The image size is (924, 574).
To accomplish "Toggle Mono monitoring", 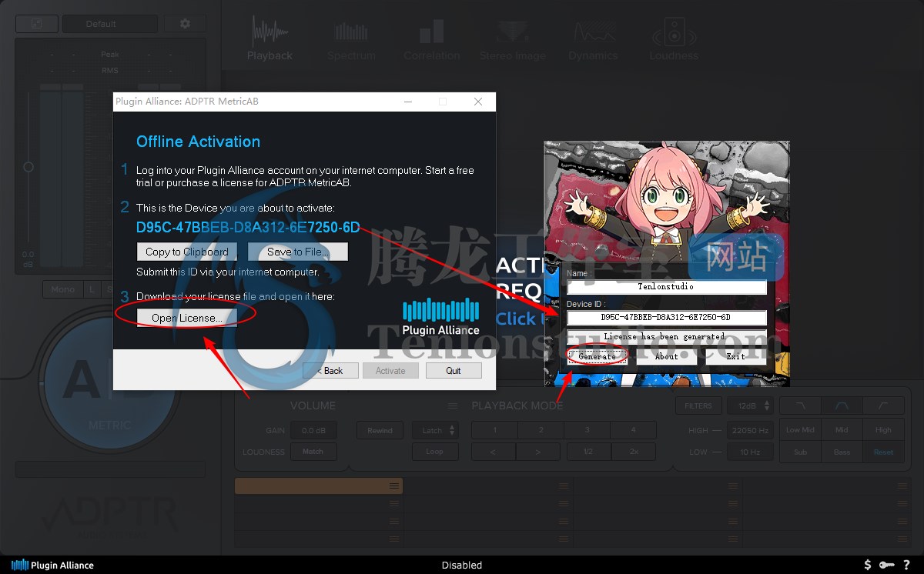I will (62, 289).
